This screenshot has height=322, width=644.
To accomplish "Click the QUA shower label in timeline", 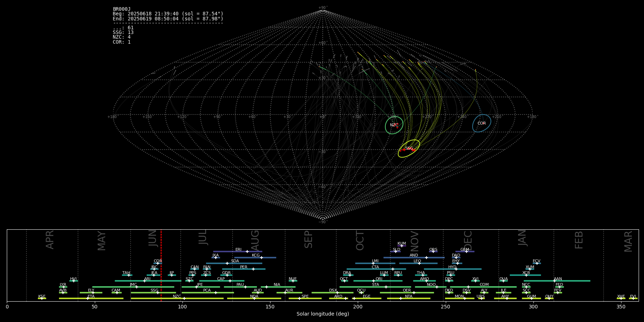I will coord(503,279).
